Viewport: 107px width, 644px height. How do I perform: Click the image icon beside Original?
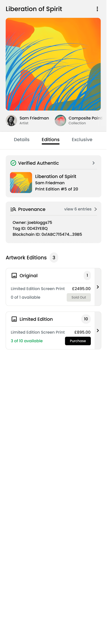(14, 275)
